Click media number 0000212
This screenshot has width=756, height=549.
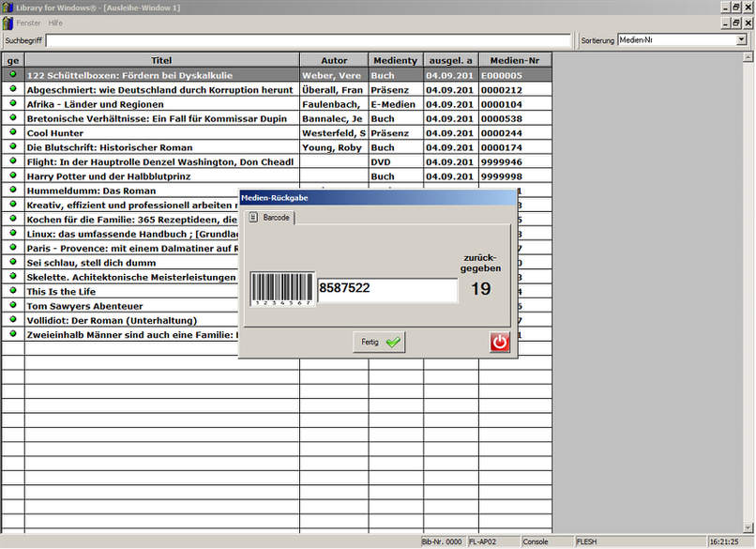(515, 90)
